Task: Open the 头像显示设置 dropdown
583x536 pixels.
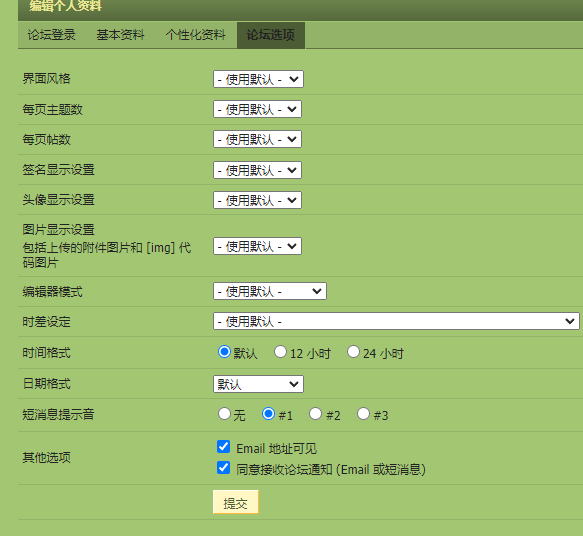Action: [x=257, y=200]
